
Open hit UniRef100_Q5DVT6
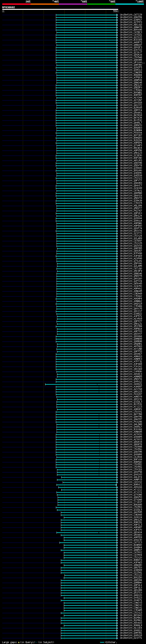pos(131,379)
